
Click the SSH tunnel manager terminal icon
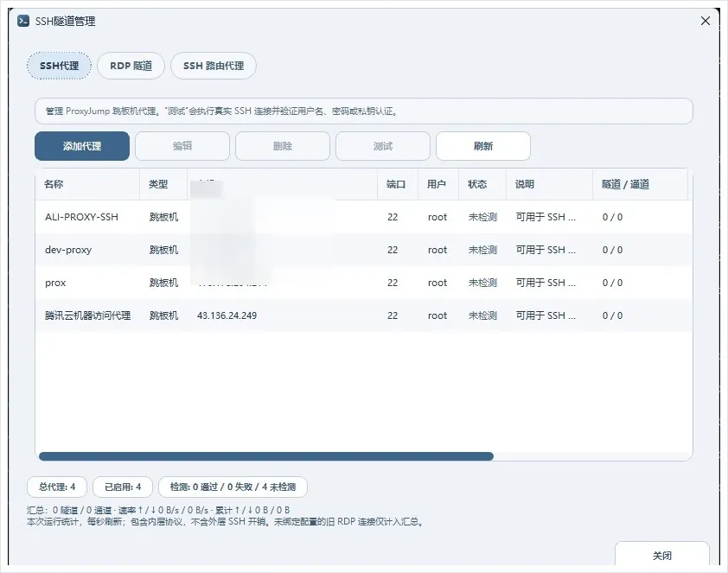pos(23,21)
